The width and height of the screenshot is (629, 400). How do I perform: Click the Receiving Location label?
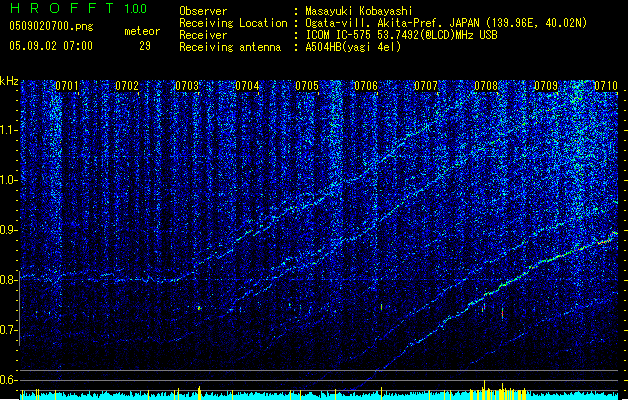[x=233, y=23]
